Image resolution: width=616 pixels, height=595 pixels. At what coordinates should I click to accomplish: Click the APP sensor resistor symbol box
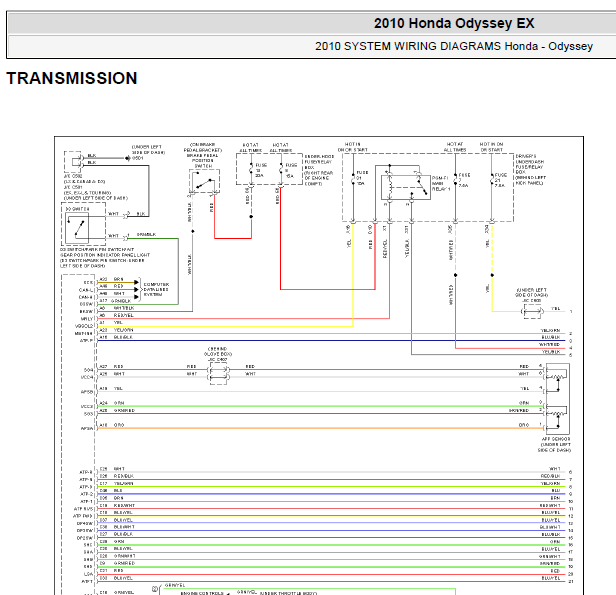(557, 399)
